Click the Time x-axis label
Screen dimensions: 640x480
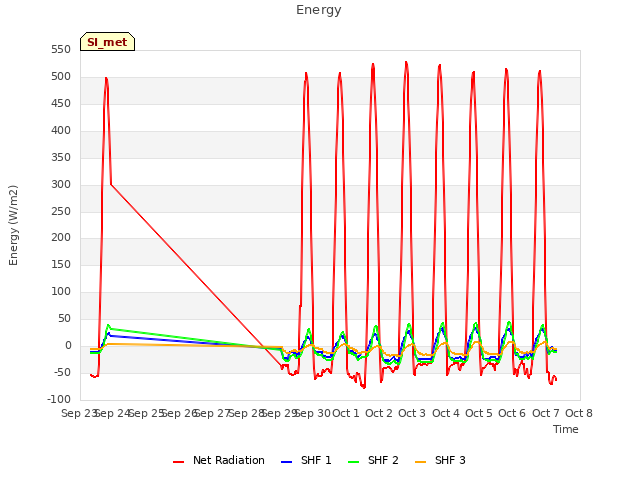coord(566,429)
